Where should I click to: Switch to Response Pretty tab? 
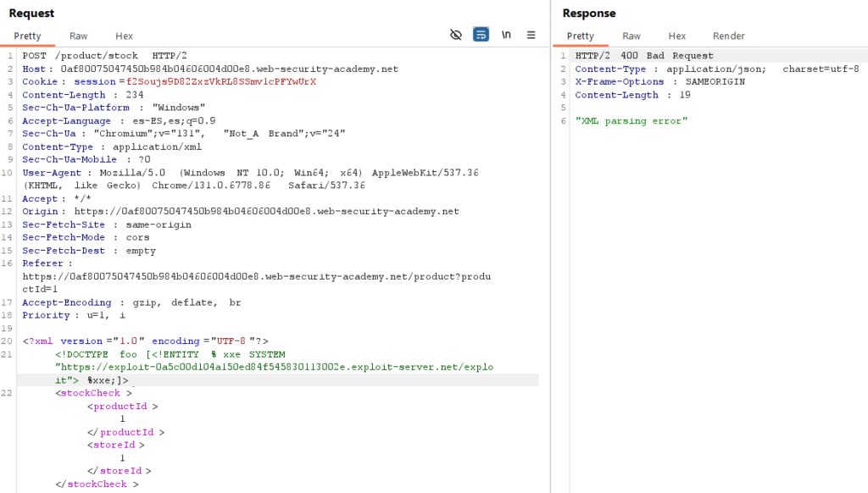click(x=580, y=36)
